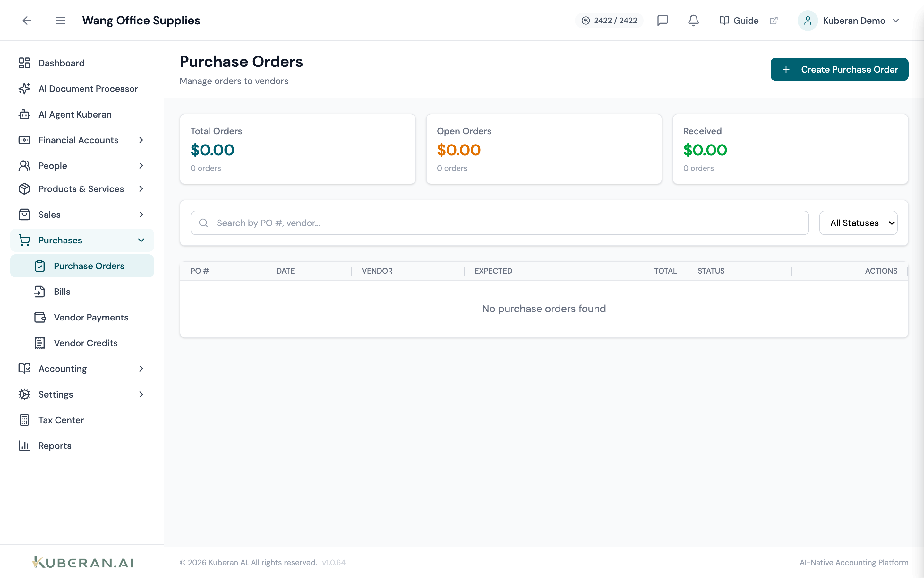Click the search by PO # field
Screen dimensions: 924x578
point(500,223)
